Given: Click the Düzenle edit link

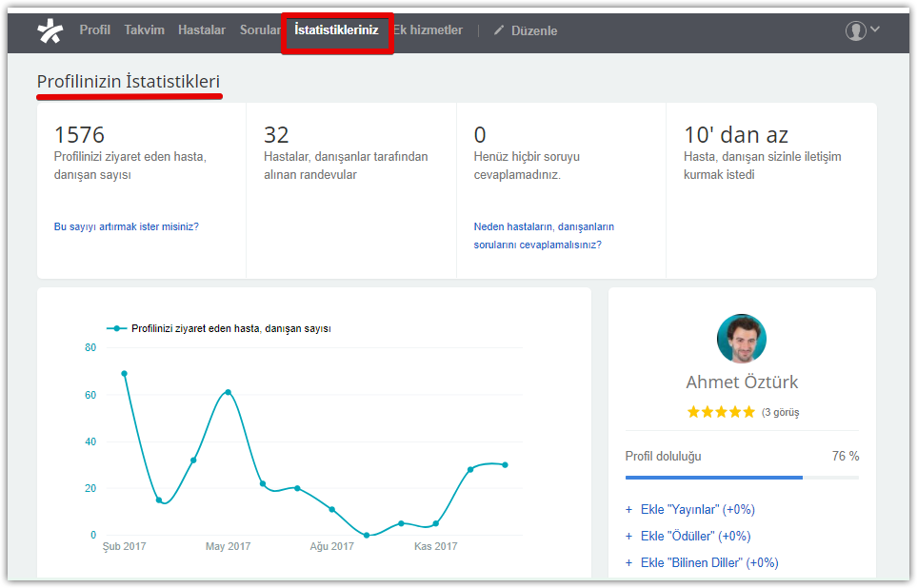Looking at the screenshot, I should [534, 30].
